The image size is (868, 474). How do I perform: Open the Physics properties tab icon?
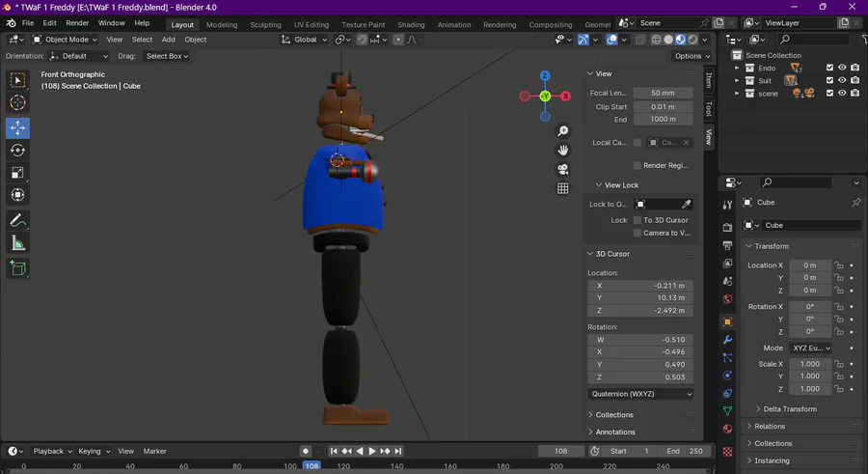[x=727, y=376]
